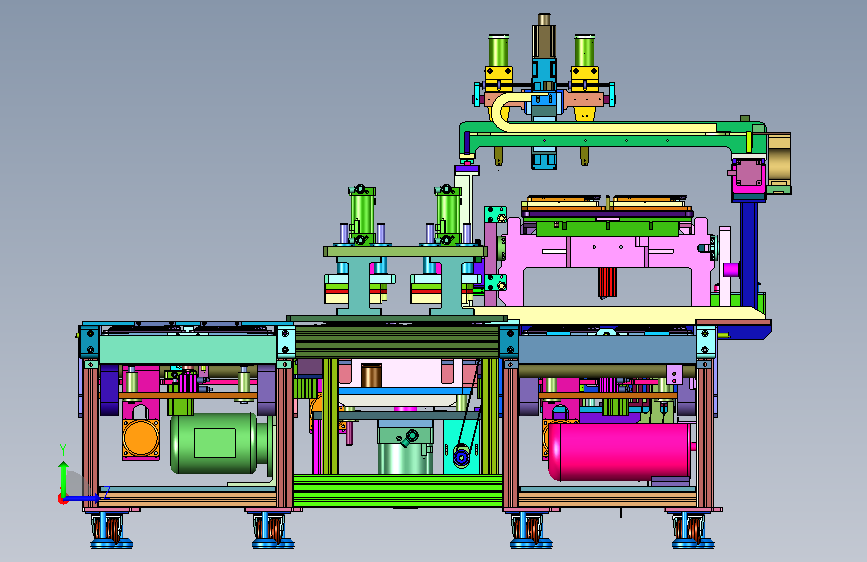The width and height of the screenshot is (867, 562).
Task: Select the red ribbed part under the pink fixture
Action: pos(607,282)
